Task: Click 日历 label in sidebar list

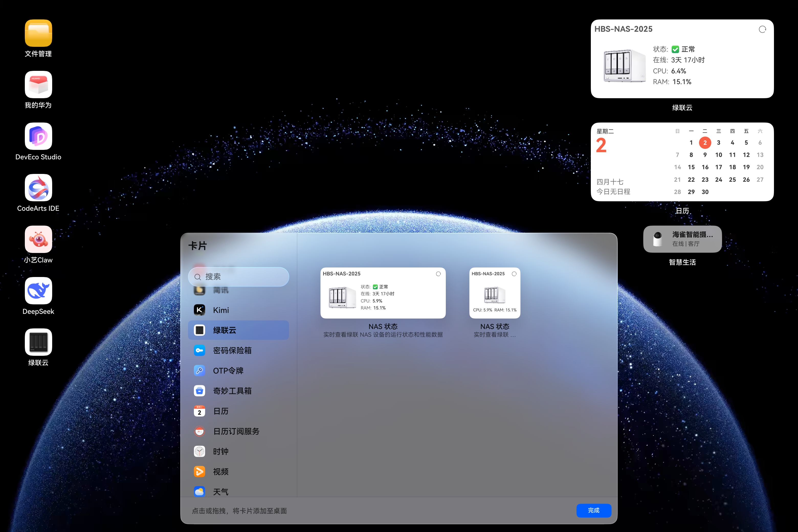Action: tap(221, 411)
